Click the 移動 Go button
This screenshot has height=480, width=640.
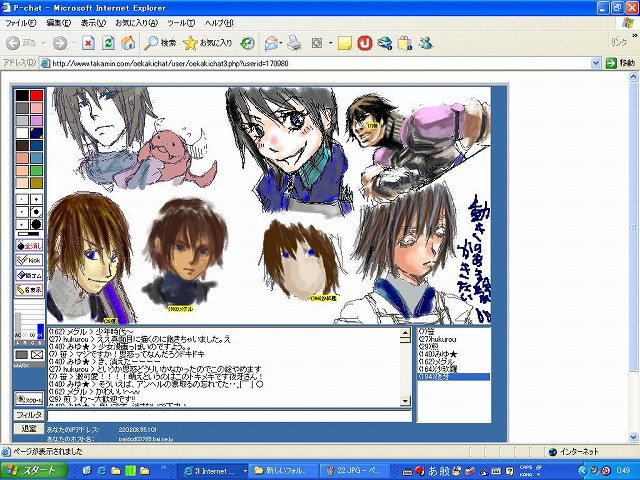pos(620,63)
